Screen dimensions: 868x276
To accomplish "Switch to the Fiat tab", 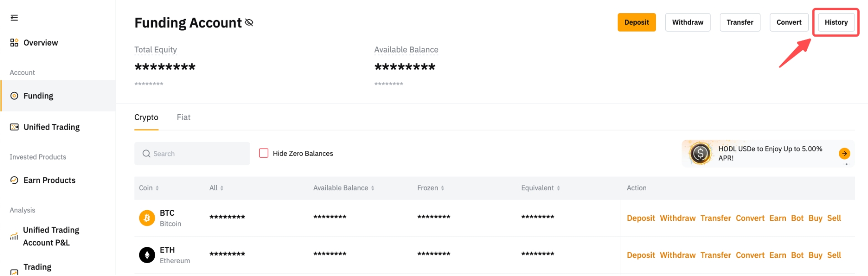I will (183, 117).
